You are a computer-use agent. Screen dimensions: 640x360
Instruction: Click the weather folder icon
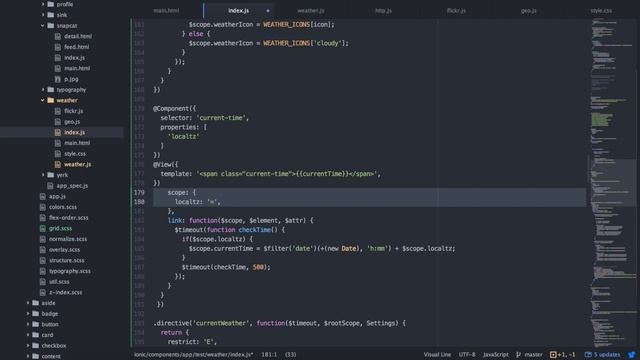[51, 100]
